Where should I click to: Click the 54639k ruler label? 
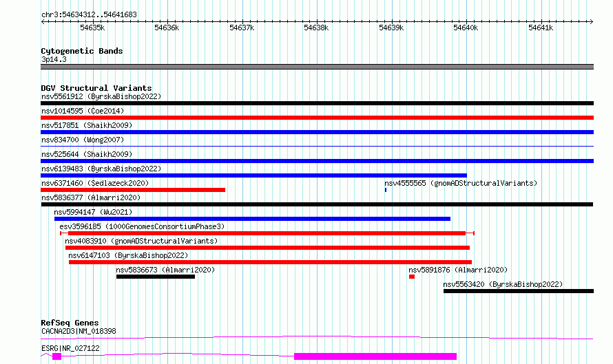391,28
